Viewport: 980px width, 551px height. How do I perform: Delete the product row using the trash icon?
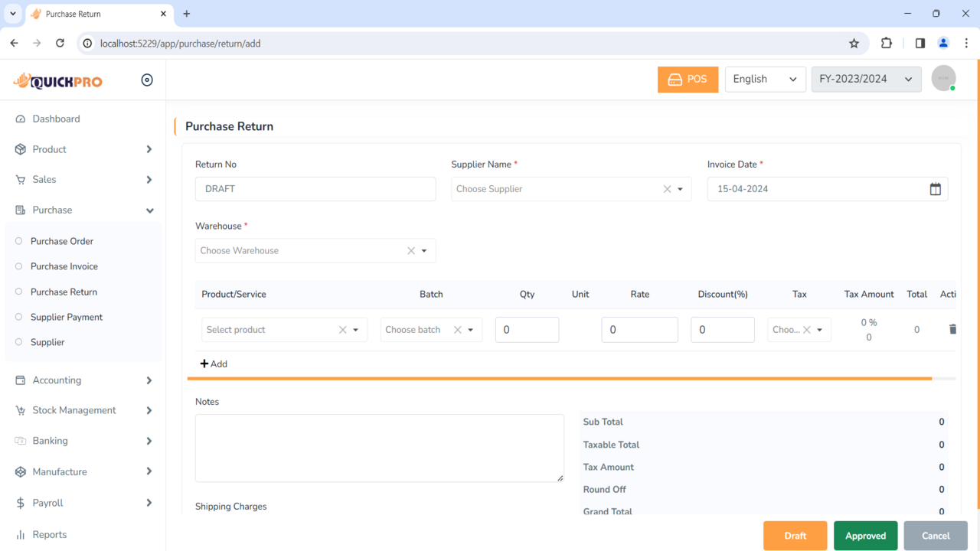(x=952, y=329)
